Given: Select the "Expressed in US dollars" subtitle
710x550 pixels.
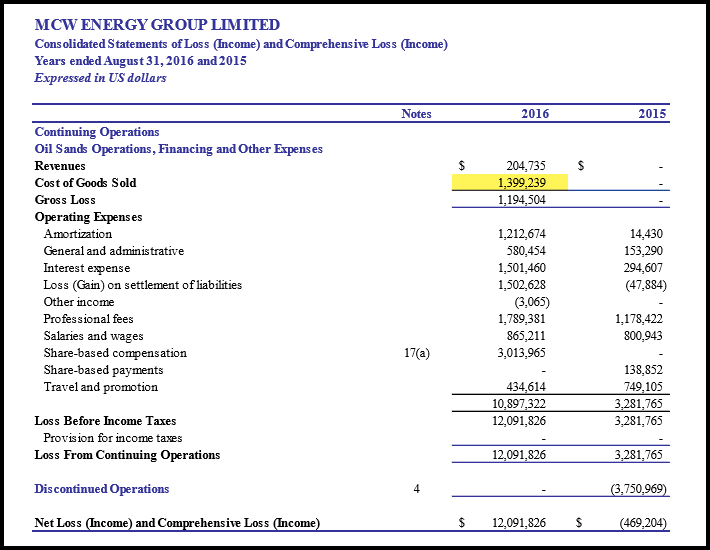Looking at the screenshot, I should click(101, 78).
